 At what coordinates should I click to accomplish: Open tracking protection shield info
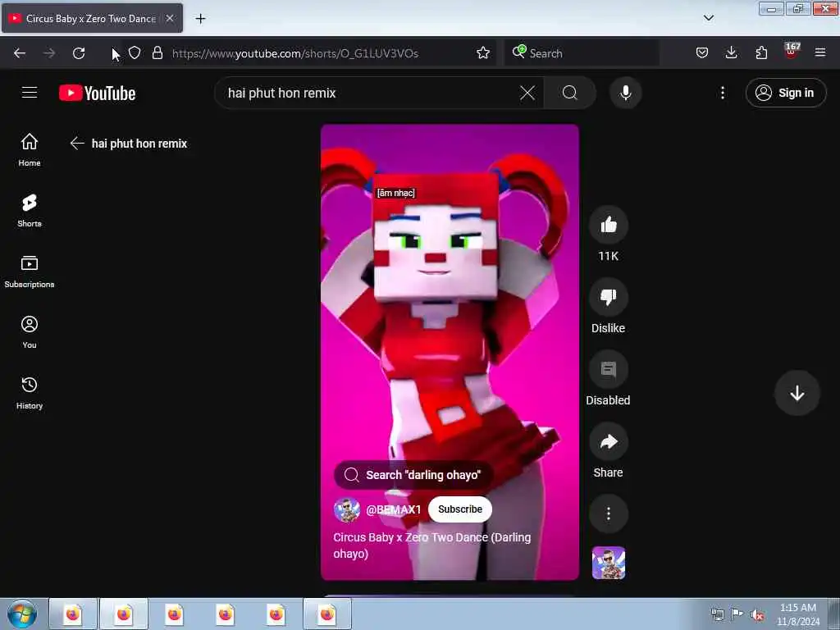pyautogui.click(x=135, y=53)
